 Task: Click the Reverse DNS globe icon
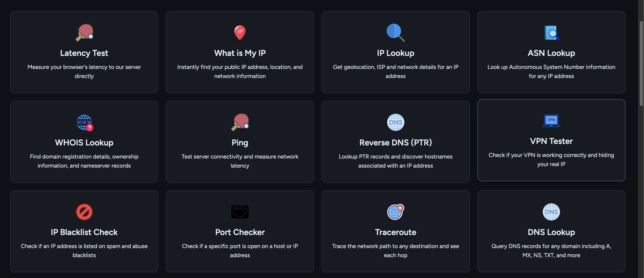pyautogui.click(x=396, y=122)
